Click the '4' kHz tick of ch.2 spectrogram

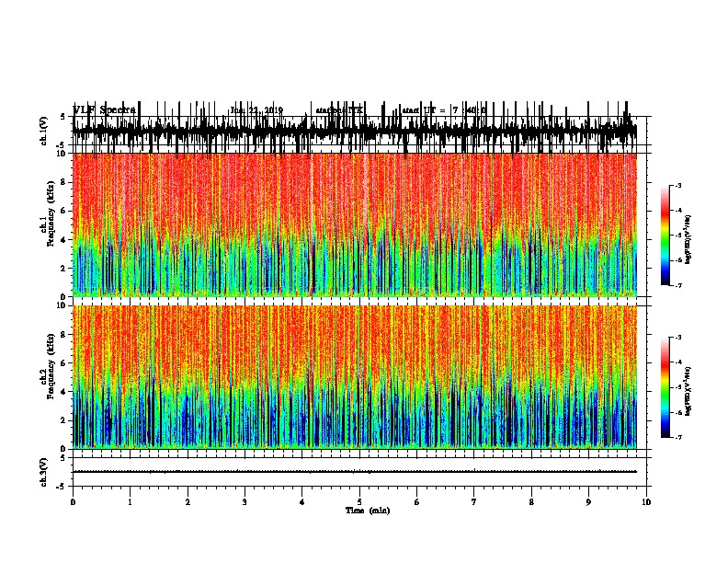[64, 392]
